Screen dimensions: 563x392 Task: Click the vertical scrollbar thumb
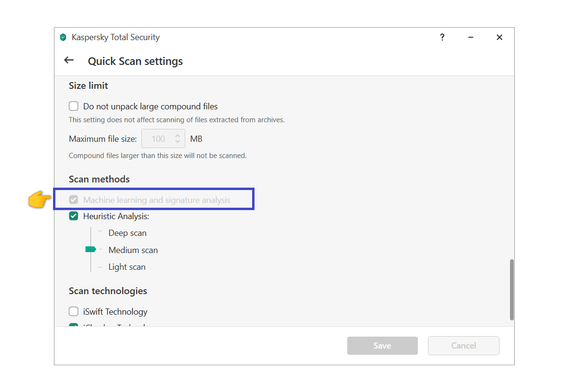click(512, 289)
